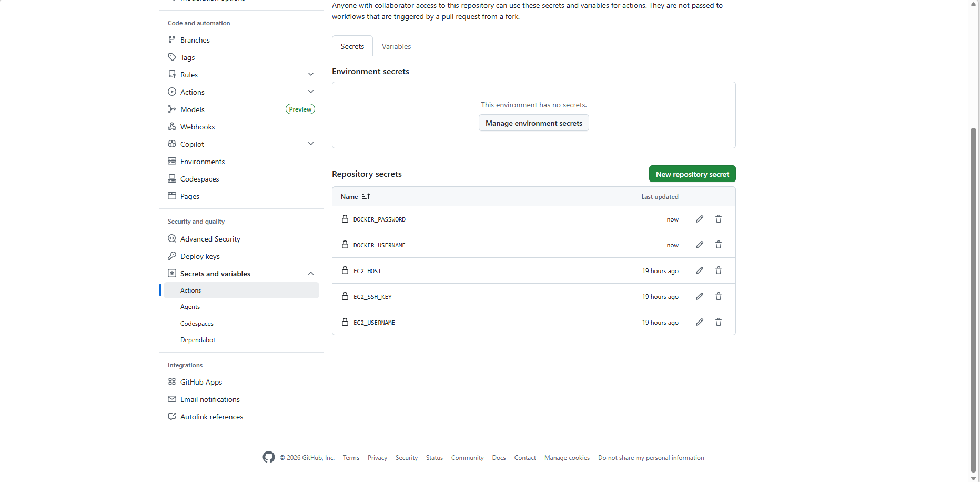This screenshot has height=482, width=980.
Task: Click the Last updated column header
Action: (x=660, y=197)
